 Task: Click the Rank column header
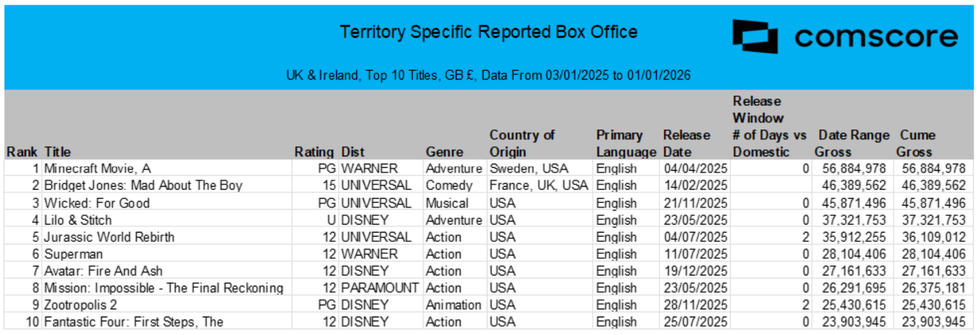click(22, 152)
